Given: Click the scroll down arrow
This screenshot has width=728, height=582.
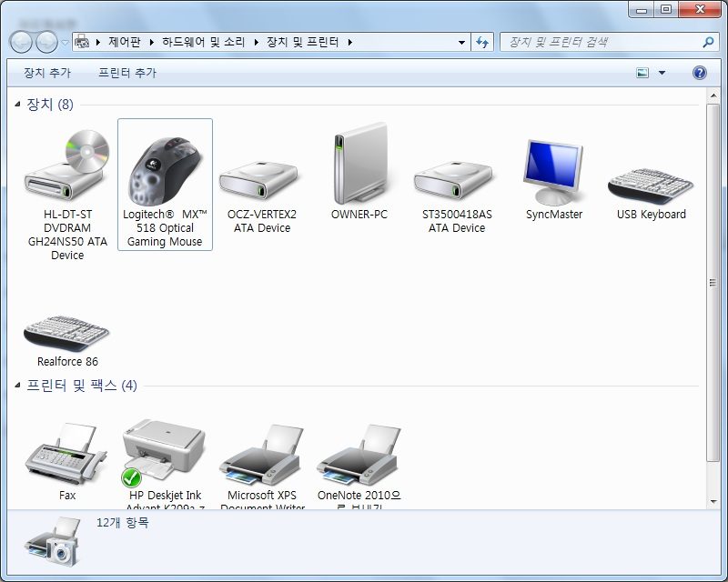Looking at the screenshot, I should [713, 502].
